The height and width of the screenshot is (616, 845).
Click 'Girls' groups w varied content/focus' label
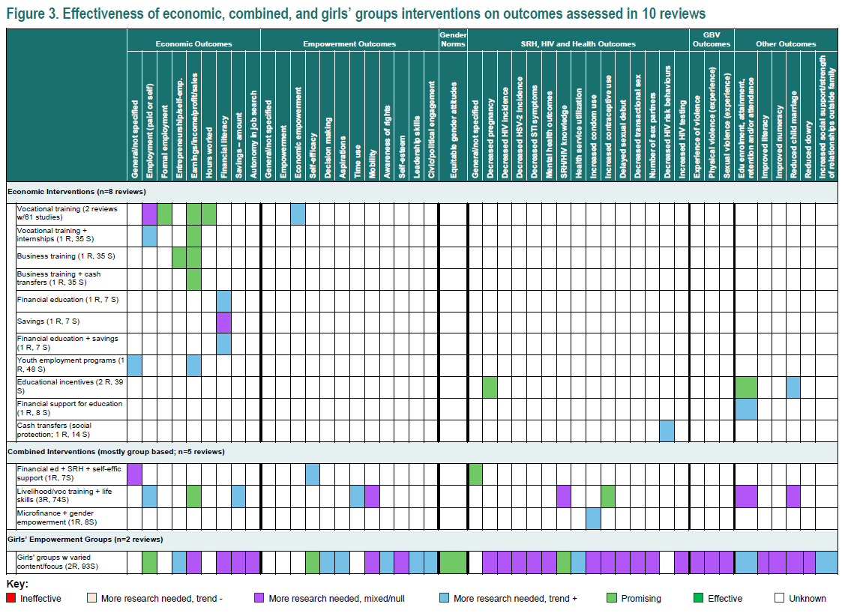pyautogui.click(x=58, y=562)
